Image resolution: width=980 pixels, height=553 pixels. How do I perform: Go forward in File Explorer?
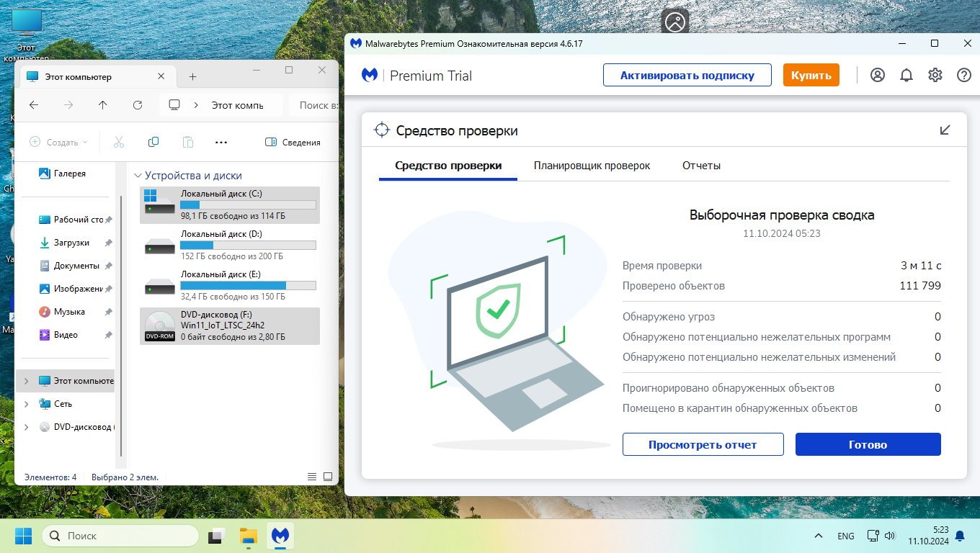(68, 105)
